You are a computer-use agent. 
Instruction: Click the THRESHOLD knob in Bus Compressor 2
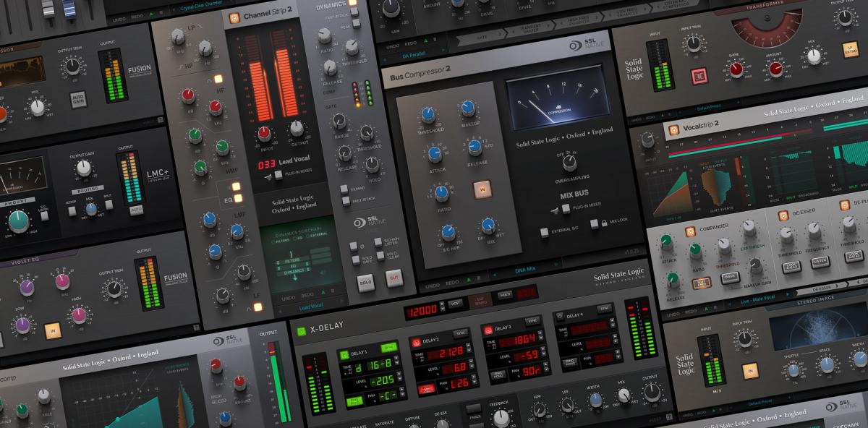pyautogui.click(x=429, y=116)
